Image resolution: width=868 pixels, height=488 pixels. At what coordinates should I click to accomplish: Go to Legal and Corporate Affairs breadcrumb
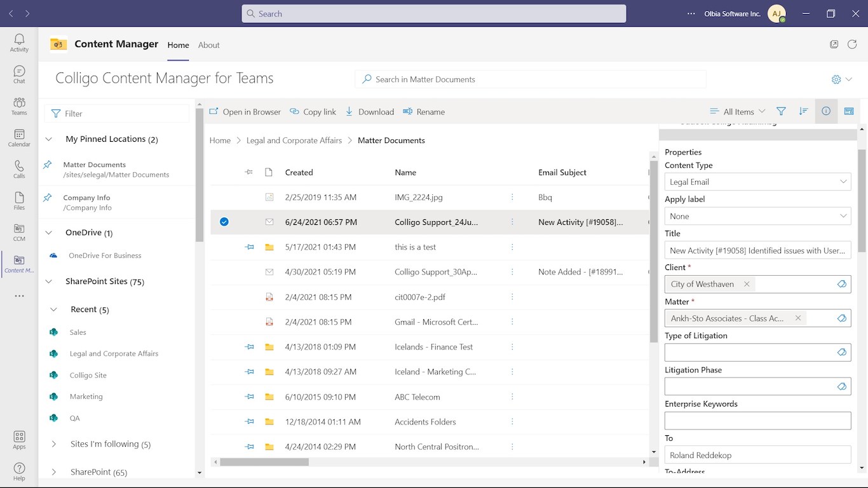tap(294, 140)
